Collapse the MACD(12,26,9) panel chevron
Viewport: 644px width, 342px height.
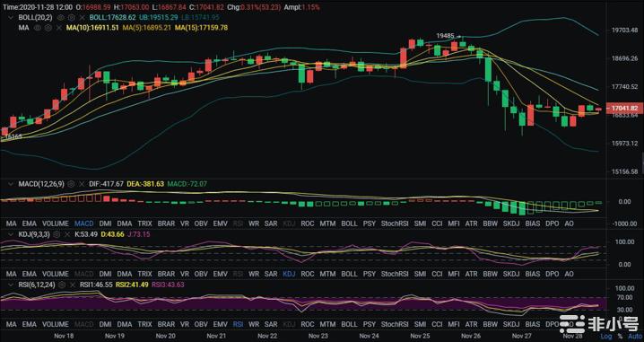(x=11, y=184)
